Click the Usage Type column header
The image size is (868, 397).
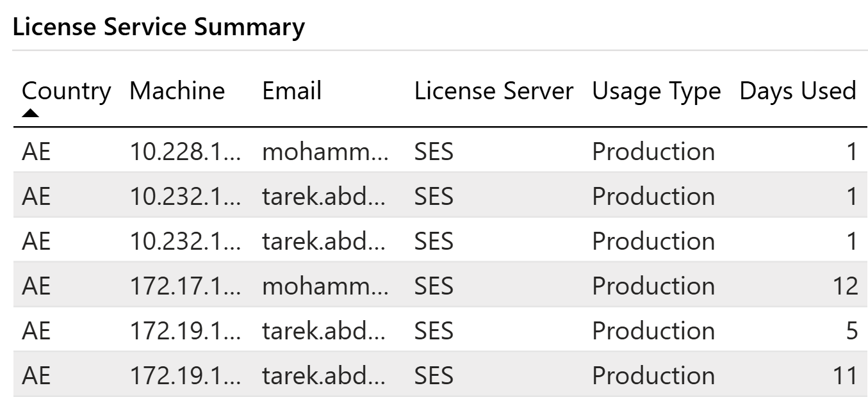coord(656,92)
